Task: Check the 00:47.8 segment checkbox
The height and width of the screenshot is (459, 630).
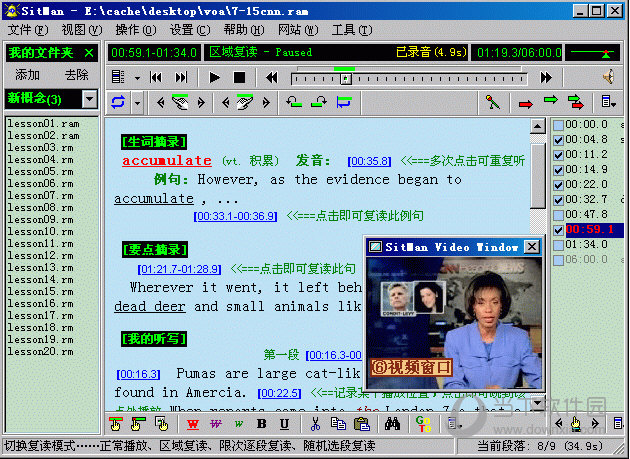Action: 558,215
